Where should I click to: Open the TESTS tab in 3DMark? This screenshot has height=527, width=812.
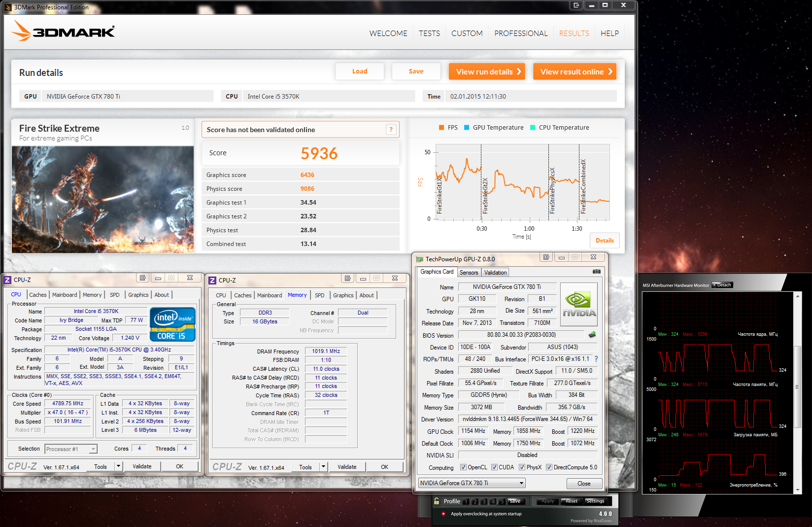(x=429, y=33)
